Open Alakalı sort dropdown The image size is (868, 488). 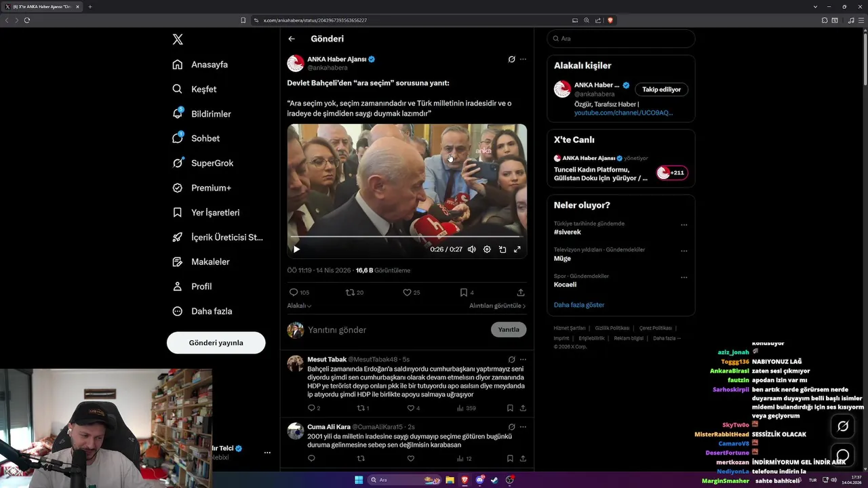[299, 306]
